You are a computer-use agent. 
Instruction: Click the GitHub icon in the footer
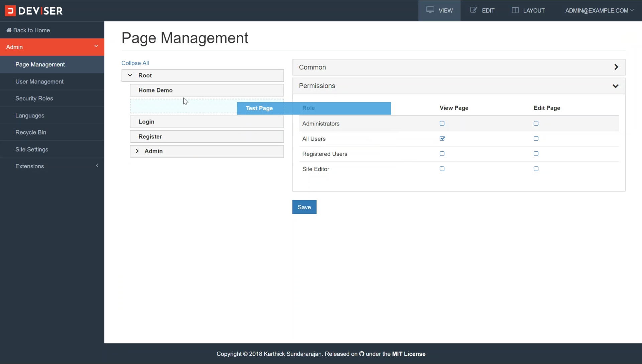[x=362, y=354]
